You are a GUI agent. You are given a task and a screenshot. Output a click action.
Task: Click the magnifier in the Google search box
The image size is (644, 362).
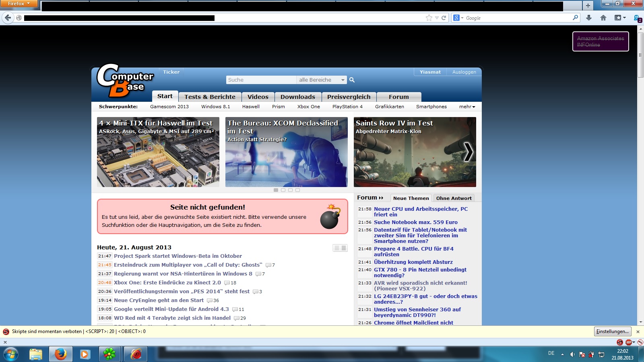[x=576, y=18]
